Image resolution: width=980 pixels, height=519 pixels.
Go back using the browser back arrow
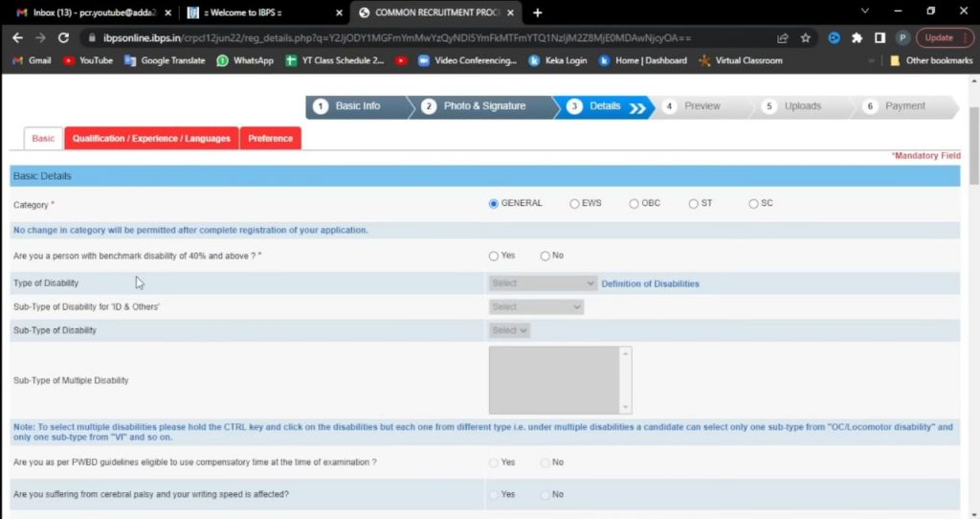coord(17,37)
